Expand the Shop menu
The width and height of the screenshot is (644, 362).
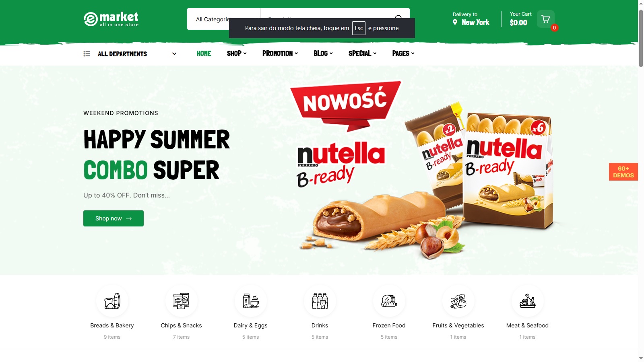click(x=237, y=53)
